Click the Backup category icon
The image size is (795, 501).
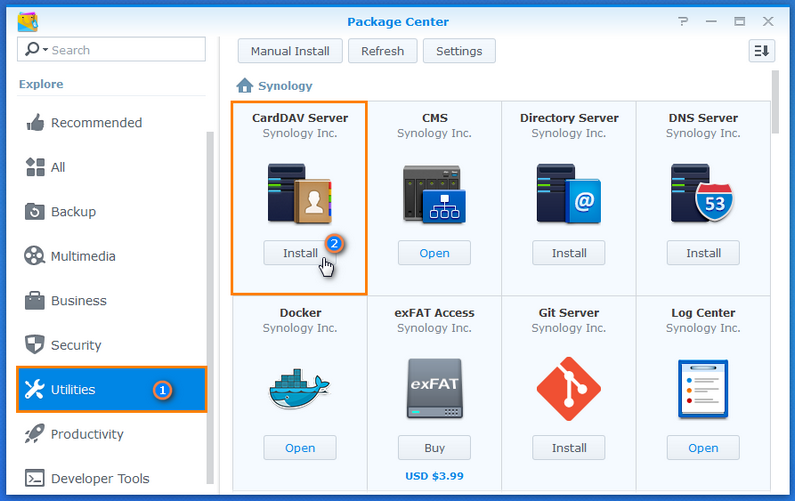(x=35, y=211)
